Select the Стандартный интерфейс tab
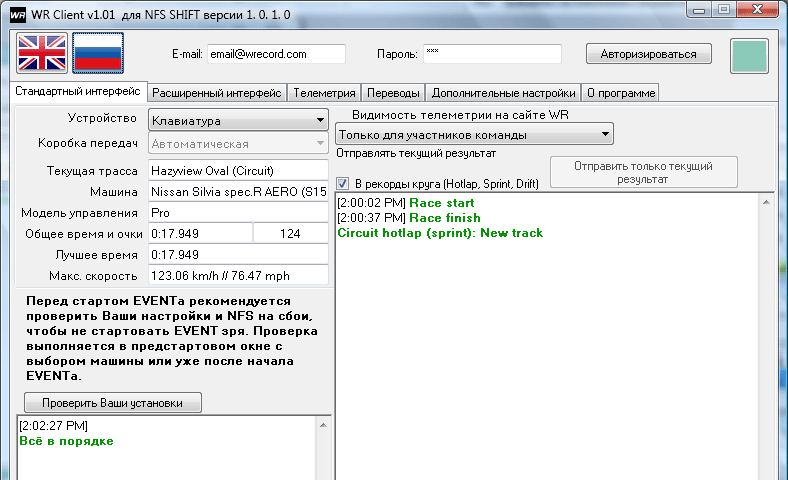Viewport: 788px width, 480px height. coord(76,92)
